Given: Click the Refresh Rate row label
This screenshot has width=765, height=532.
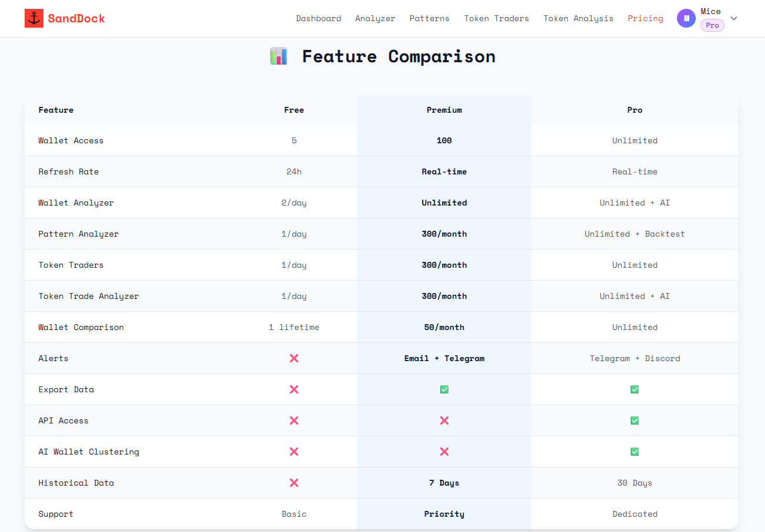Looking at the screenshot, I should [69, 171].
